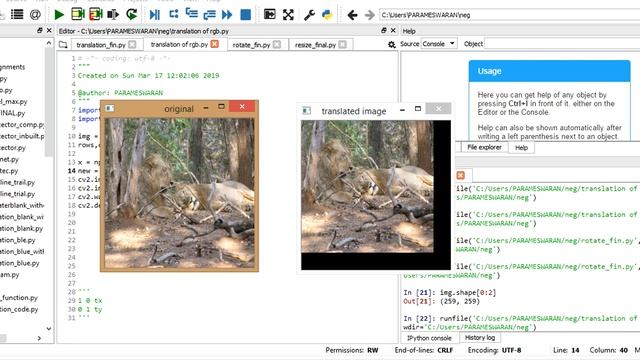Screen dimensions: 640x360
Task: Click the outline list icon in toolbar
Action: 17,15
